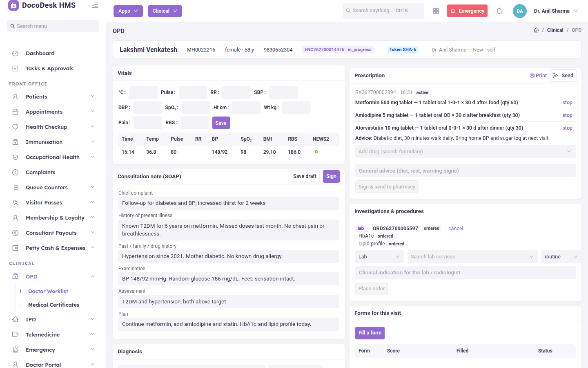
Task: Click the Telemedicine video icon
Action: pyautogui.click(x=16, y=334)
